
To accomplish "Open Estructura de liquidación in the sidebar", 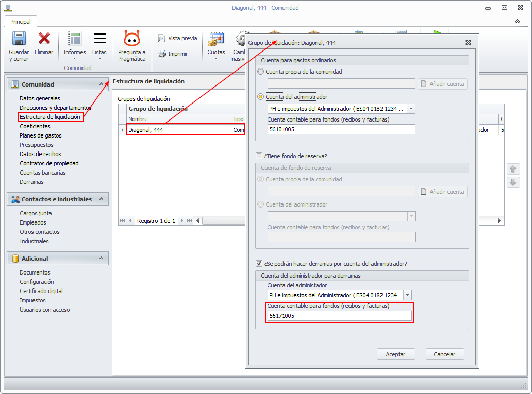I will point(50,117).
